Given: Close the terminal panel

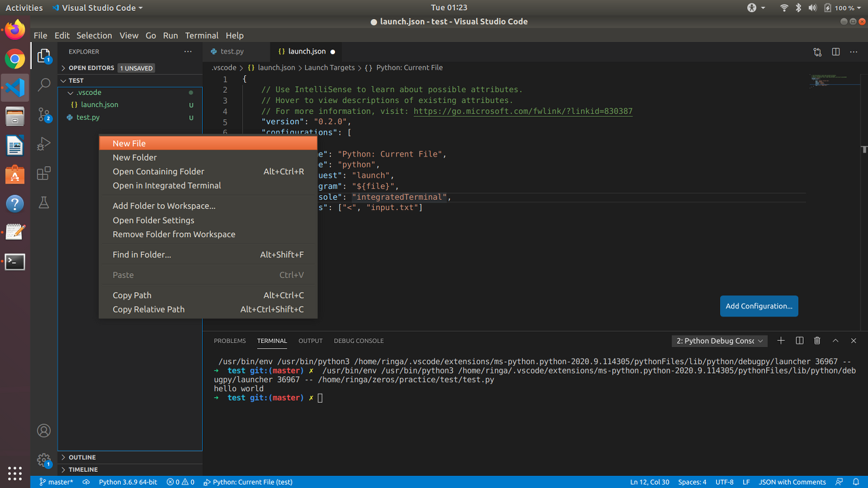Looking at the screenshot, I should click(854, 341).
